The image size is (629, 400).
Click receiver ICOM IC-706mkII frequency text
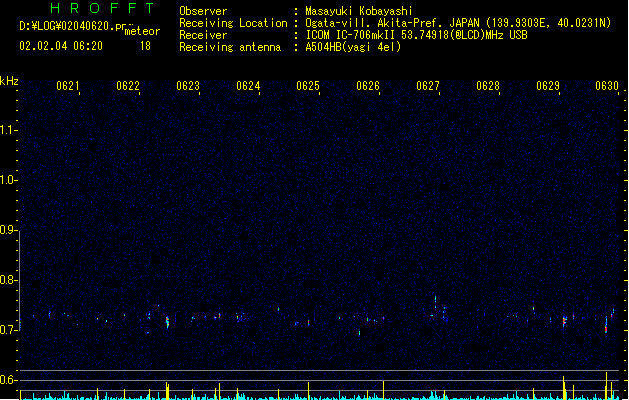[x=416, y=35]
